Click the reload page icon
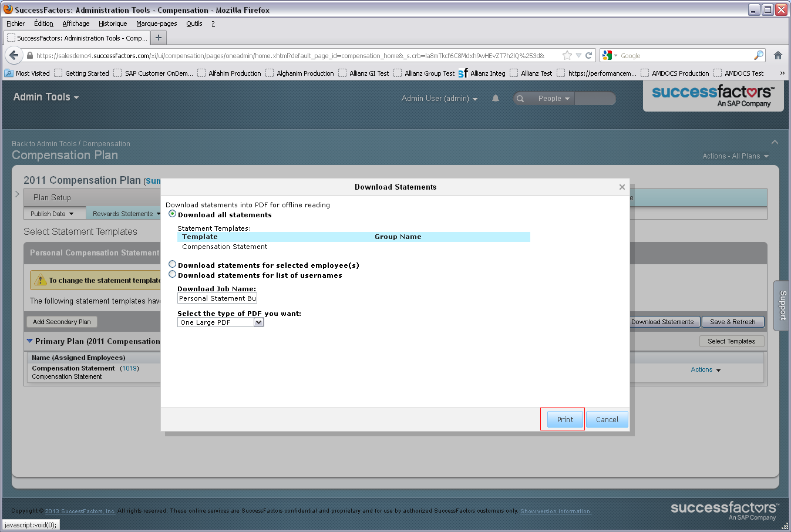The width and height of the screenshot is (791, 532). tap(588, 55)
